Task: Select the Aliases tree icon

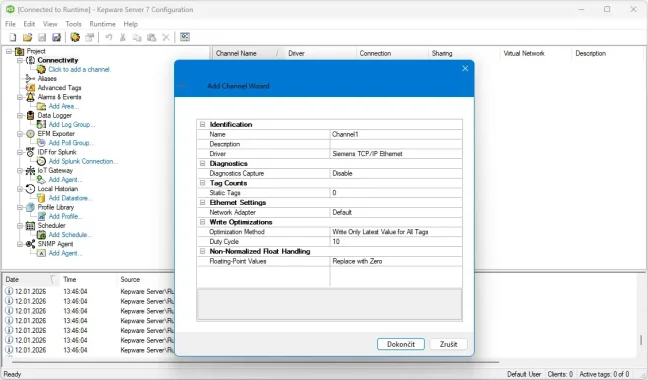Action: pyautogui.click(x=30, y=78)
